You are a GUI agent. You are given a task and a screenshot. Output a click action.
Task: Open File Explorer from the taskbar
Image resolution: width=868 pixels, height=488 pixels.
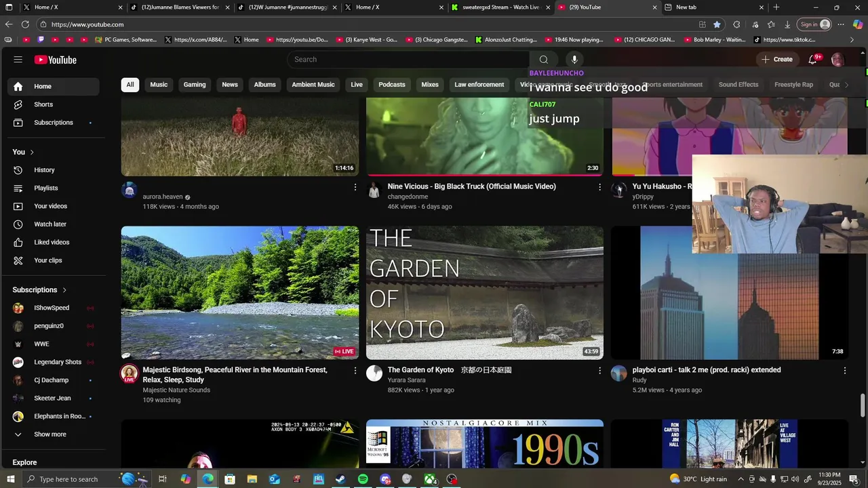pyautogui.click(x=252, y=479)
